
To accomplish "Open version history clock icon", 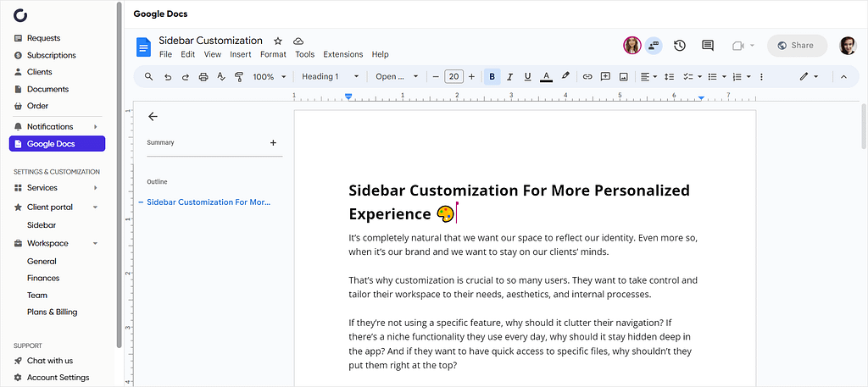I will click(x=680, y=46).
